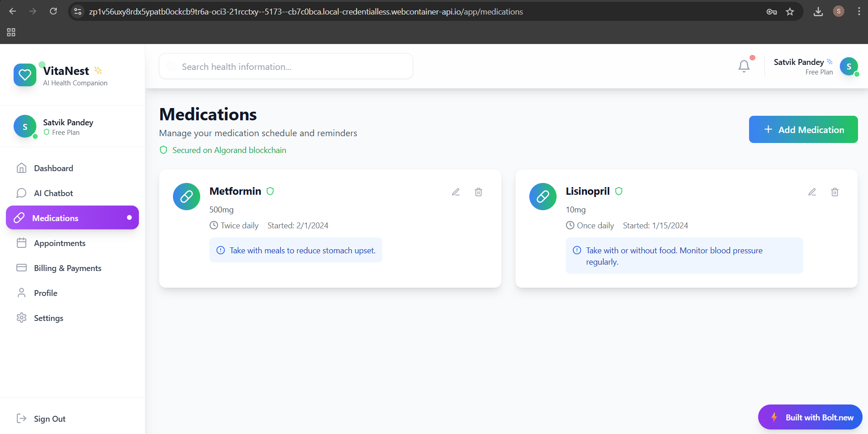Screen dimensions: 868x434
Task: Go forward in browser history
Action: tap(33, 11)
